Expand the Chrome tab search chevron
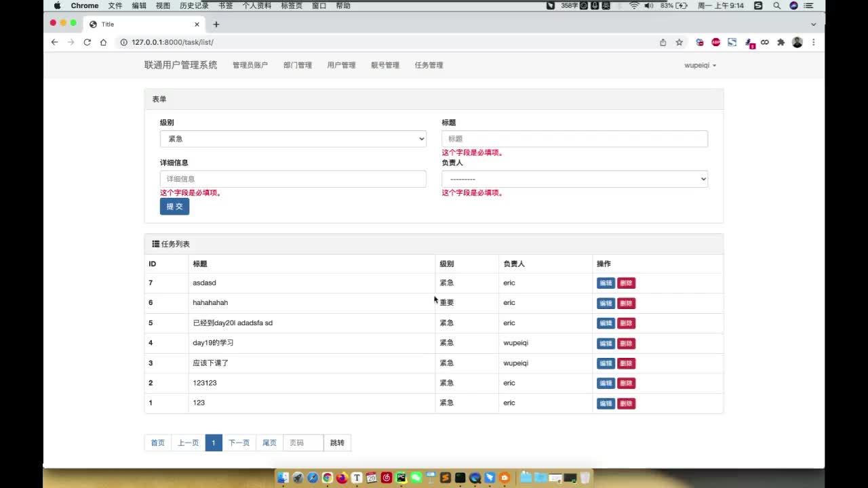 (814, 24)
